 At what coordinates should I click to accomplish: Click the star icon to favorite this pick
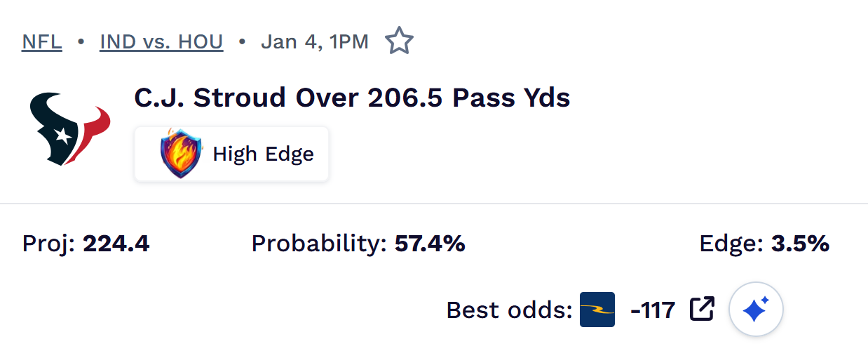pyautogui.click(x=399, y=41)
